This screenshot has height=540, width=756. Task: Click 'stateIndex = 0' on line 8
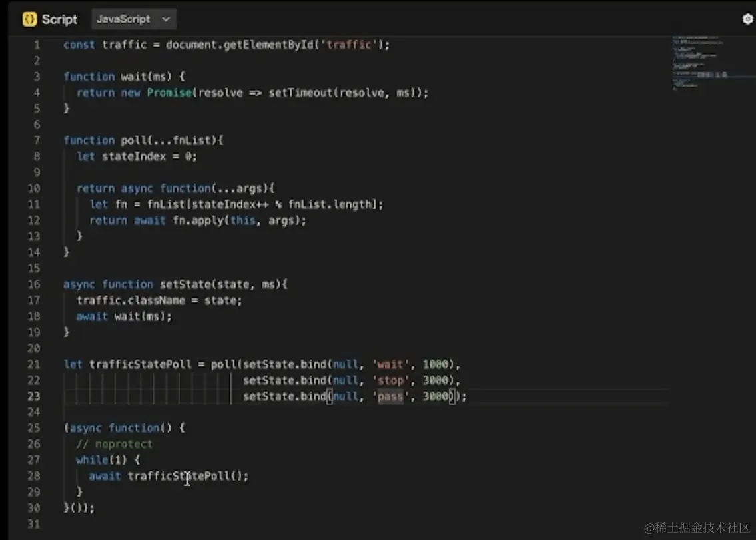pyautogui.click(x=147, y=156)
